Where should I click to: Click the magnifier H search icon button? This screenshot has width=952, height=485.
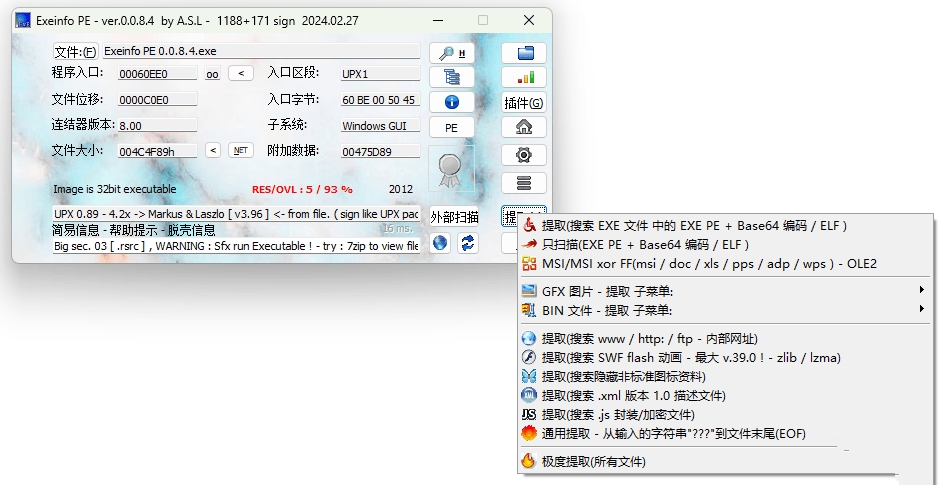coord(452,53)
